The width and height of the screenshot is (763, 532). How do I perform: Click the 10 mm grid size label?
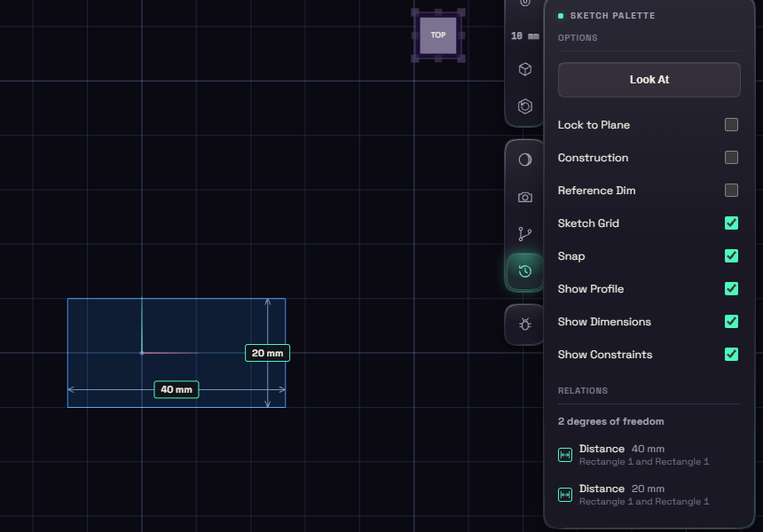[x=524, y=36]
